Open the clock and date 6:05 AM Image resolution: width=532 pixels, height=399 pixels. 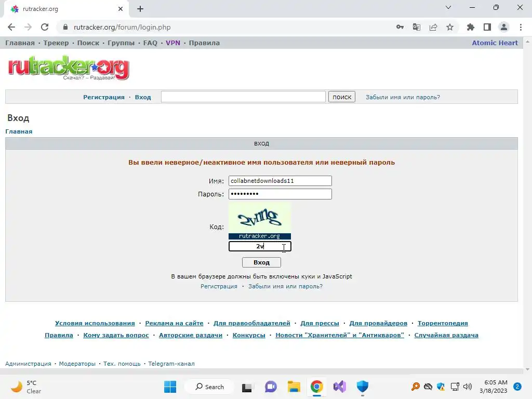494,387
